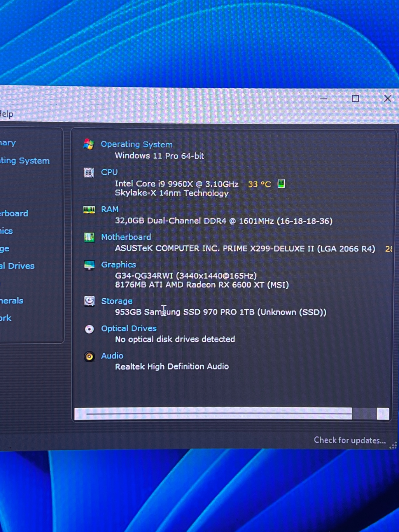Click the '32,0GB Dual-Channel DDR4' RAM line

point(224,221)
